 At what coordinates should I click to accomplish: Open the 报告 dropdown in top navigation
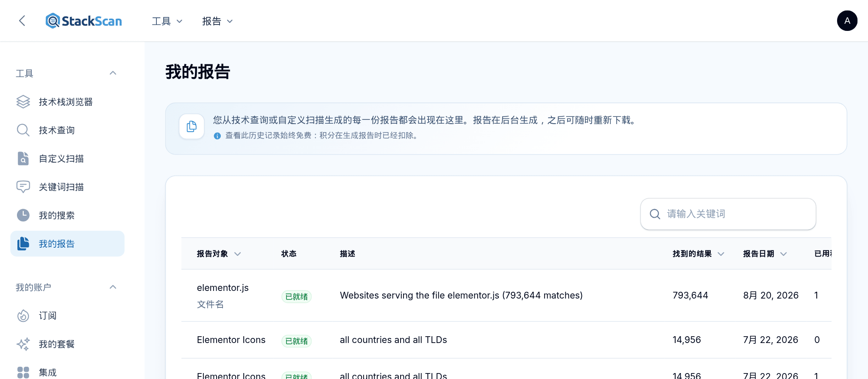tap(217, 21)
